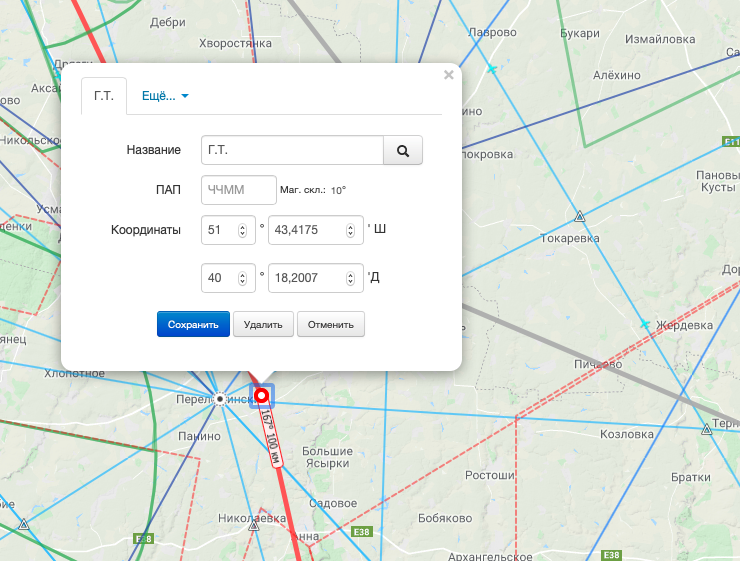The width and height of the screenshot is (740, 561).
Task: Select the triangle waypoint near Токаревка
Action: 579,216
